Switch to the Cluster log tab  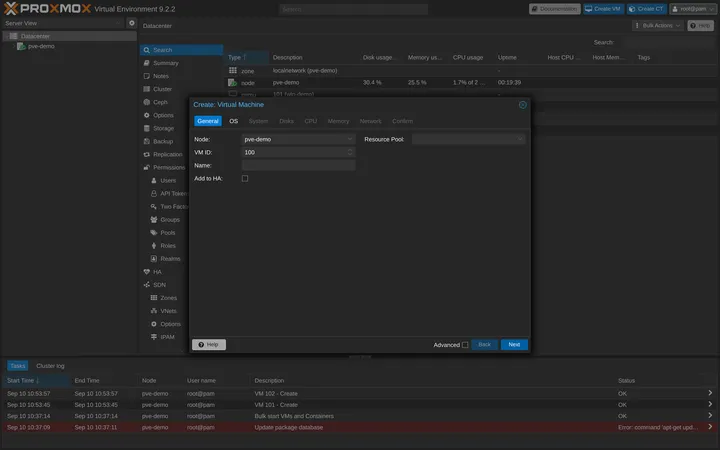(x=50, y=366)
